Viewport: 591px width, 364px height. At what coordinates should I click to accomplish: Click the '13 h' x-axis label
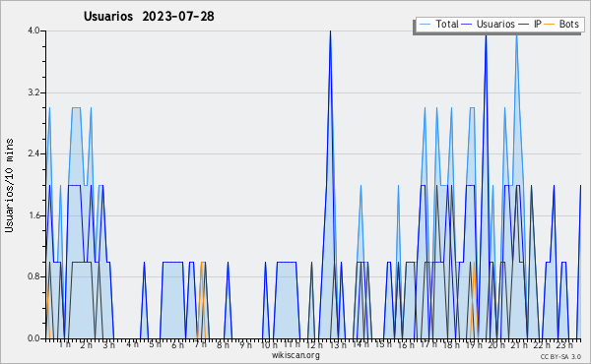pyautogui.click(x=338, y=344)
